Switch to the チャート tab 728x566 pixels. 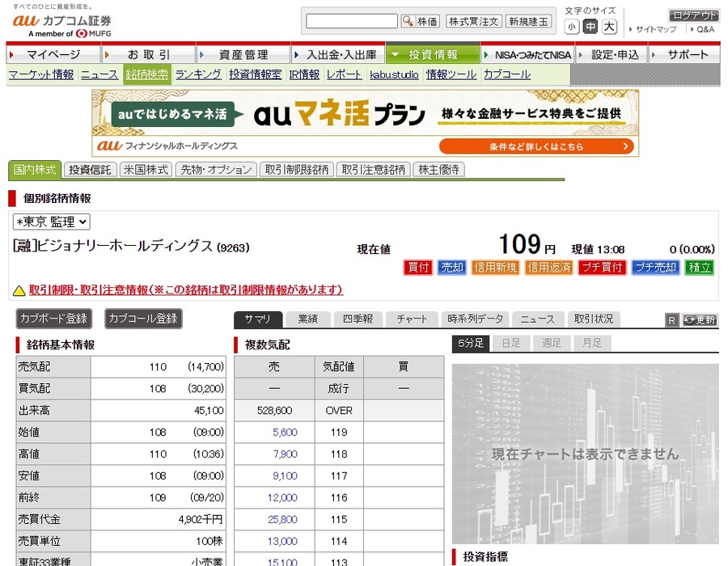click(412, 319)
